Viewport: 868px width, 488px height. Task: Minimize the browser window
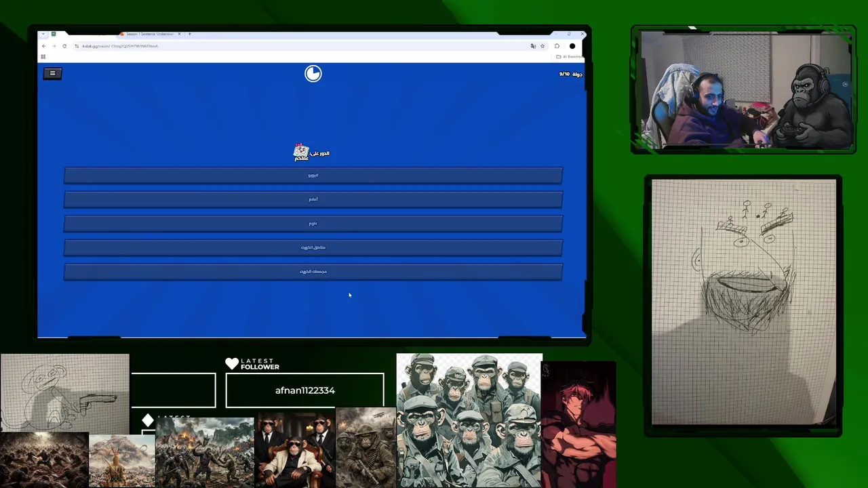point(555,34)
